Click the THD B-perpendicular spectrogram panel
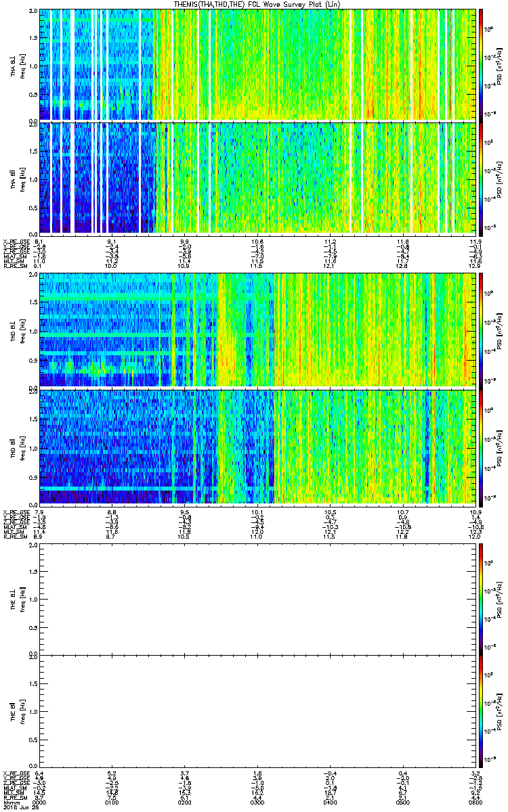Screen dimensions: 508x812 [x=258, y=330]
